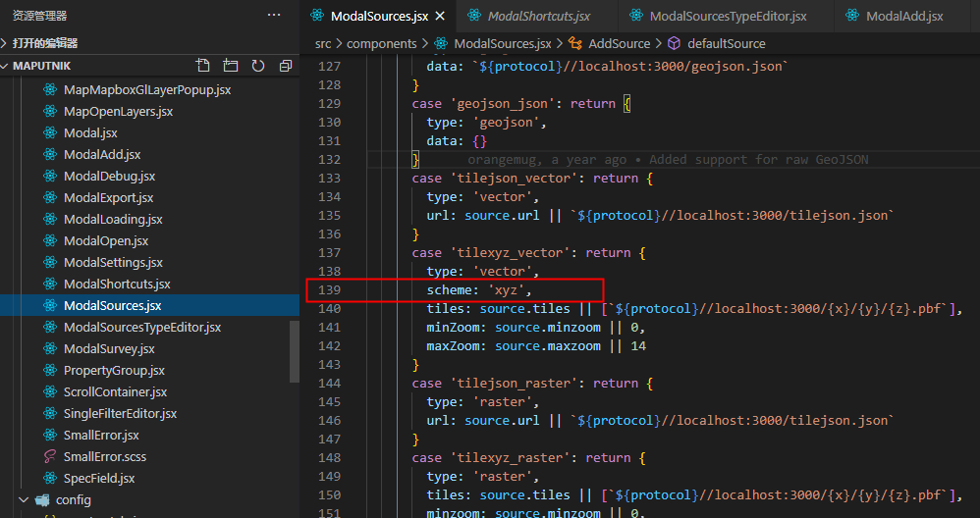Click the components breadcrumb segment
This screenshot has height=518, width=980.
[381, 44]
